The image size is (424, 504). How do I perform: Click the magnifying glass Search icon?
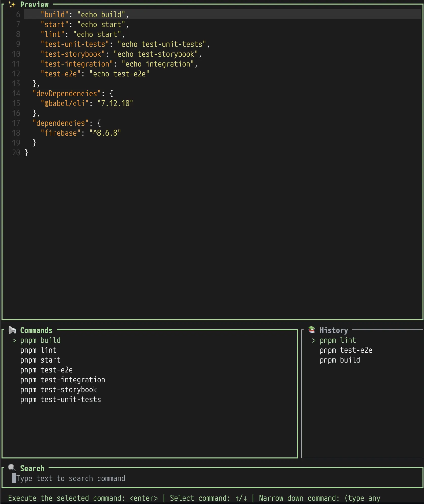point(12,468)
